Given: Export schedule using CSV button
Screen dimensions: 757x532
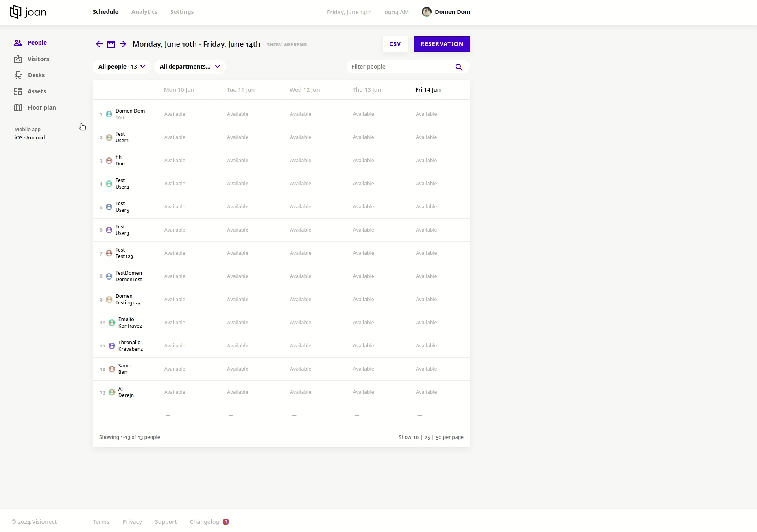Looking at the screenshot, I should tap(395, 44).
